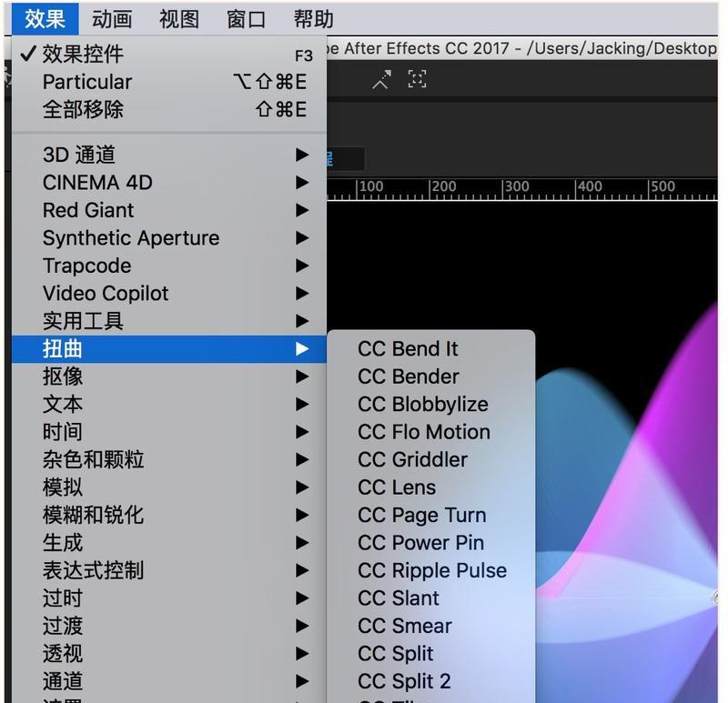Viewport: 728px width, 703px height.
Task: Open the 文本 effects category
Action: [169, 404]
